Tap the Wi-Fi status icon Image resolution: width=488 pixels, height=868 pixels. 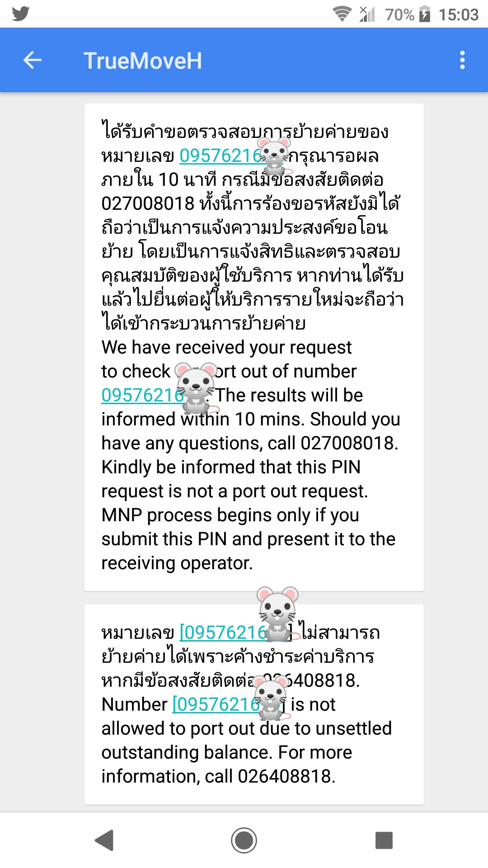click(x=342, y=14)
